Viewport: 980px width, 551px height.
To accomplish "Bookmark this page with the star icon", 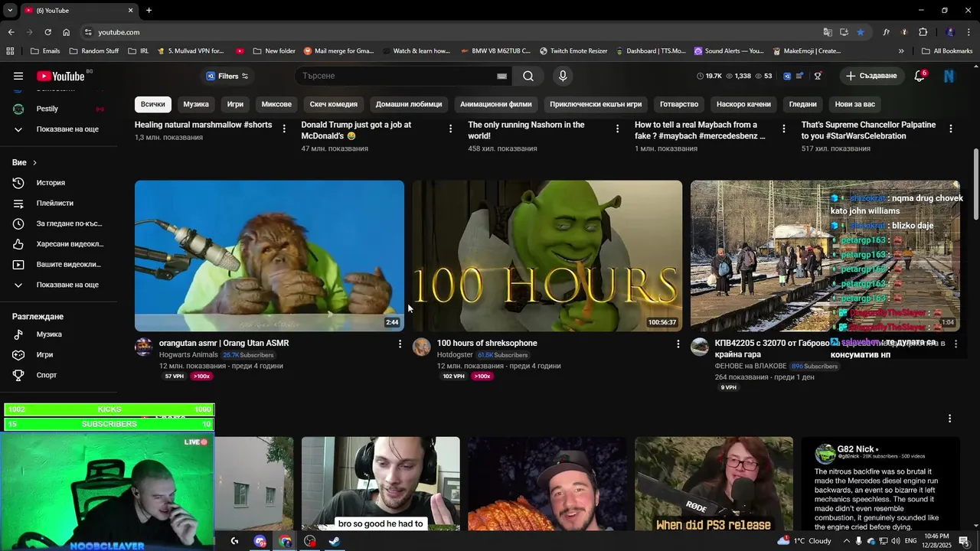I will click(861, 32).
